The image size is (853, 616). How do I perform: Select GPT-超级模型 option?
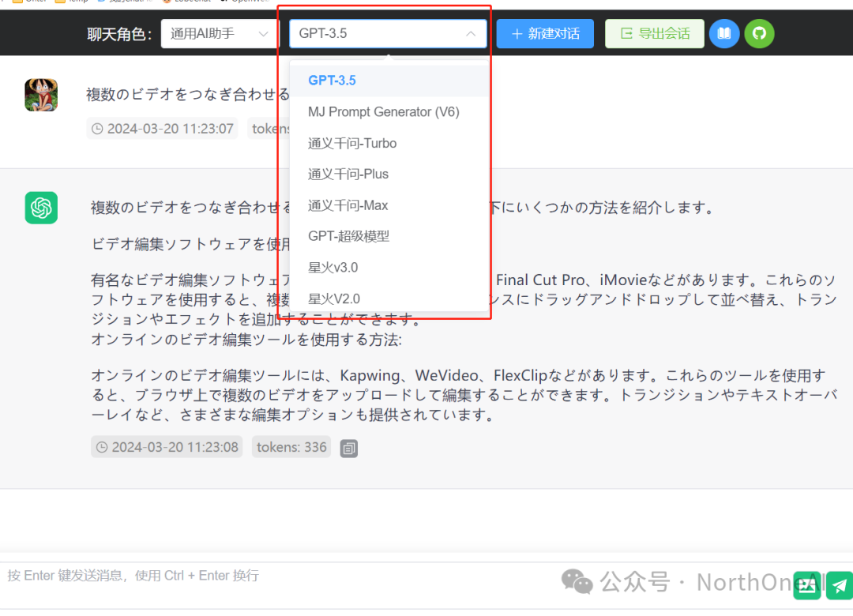click(389, 236)
